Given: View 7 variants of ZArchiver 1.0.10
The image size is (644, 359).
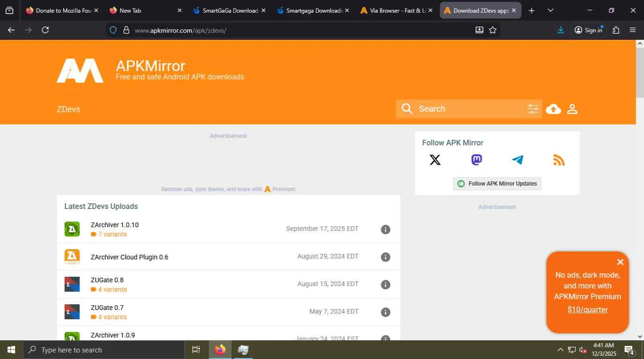Looking at the screenshot, I should pyautogui.click(x=109, y=234).
